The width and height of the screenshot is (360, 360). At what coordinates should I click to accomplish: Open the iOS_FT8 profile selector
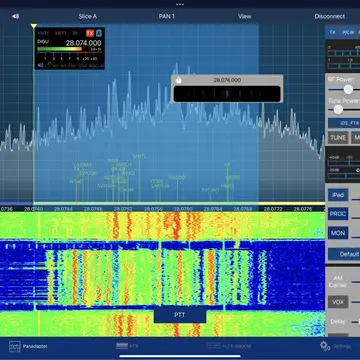[x=344, y=123]
